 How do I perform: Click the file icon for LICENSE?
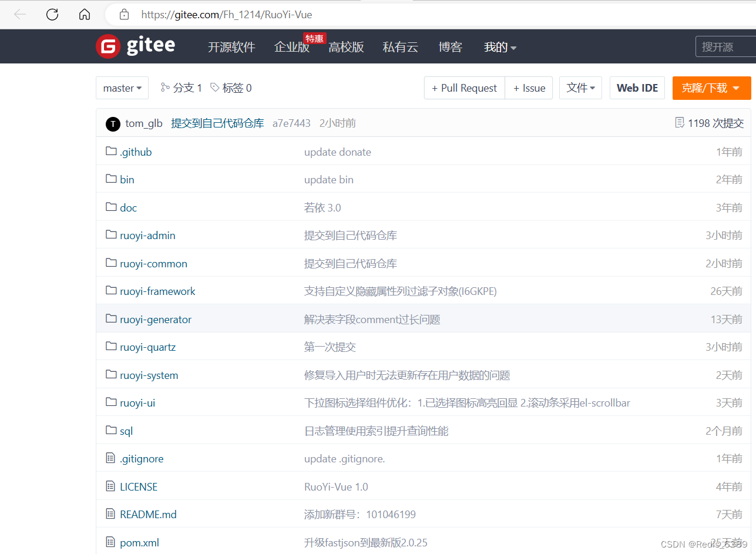coord(110,486)
